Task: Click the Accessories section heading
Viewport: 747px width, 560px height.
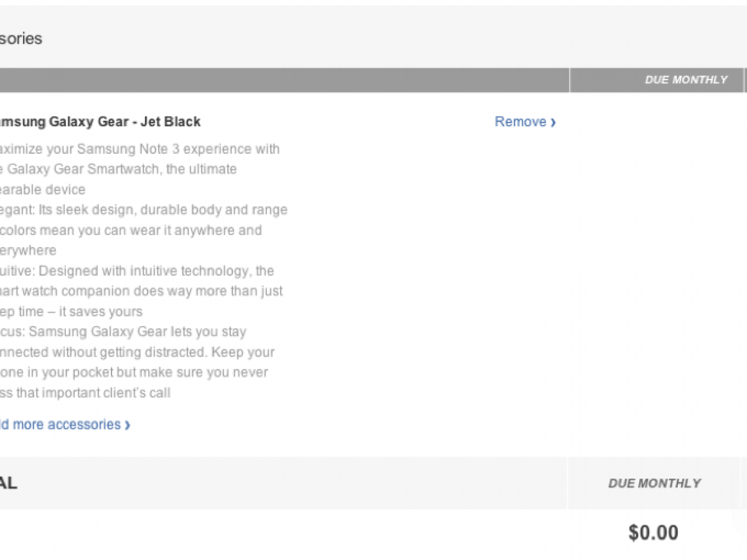Action: tap(21, 39)
